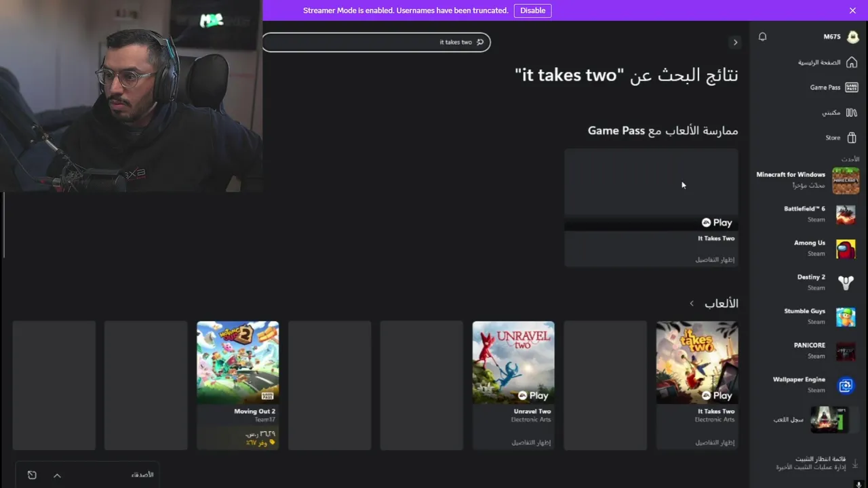Open the M675 profile avatar
The width and height of the screenshot is (868, 488).
(x=852, y=37)
